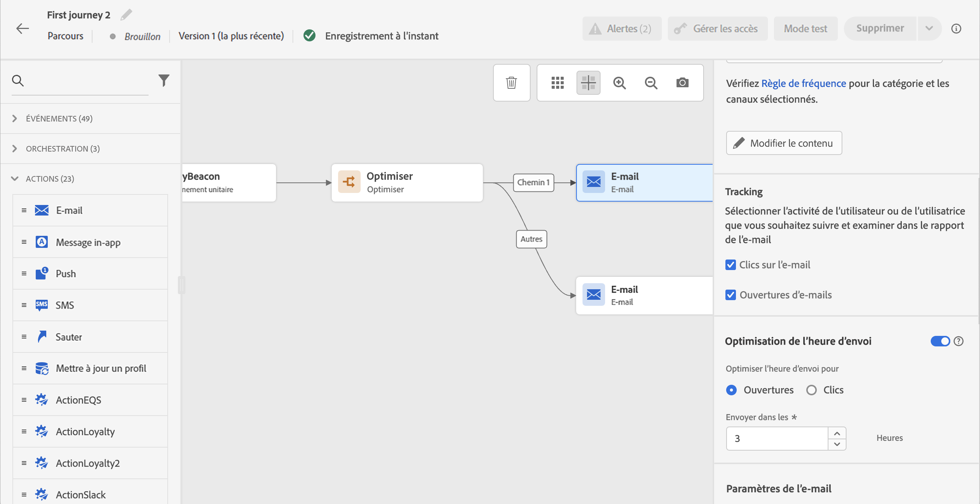Select the Clics radio button
This screenshot has height=504, width=980.
(811, 390)
